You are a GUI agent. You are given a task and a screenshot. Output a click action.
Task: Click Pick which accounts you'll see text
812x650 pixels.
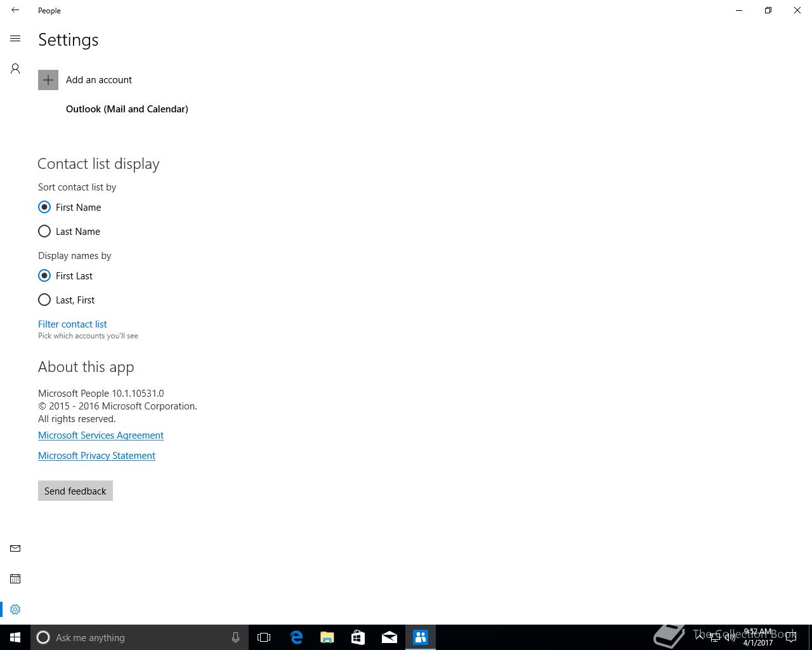coord(88,336)
